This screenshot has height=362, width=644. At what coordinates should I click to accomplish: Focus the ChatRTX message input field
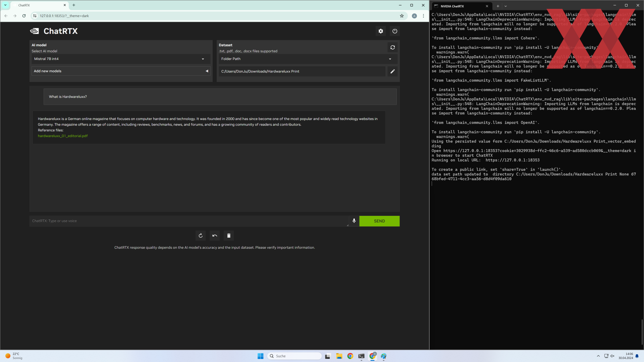189,221
